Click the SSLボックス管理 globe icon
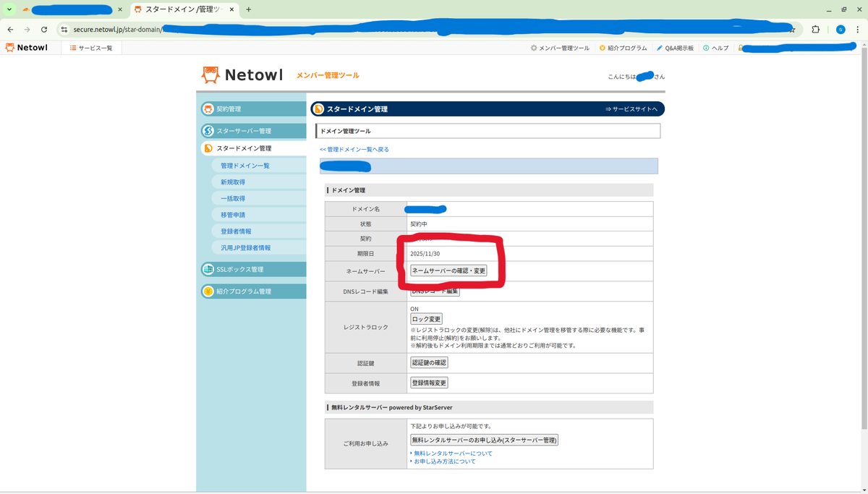The image size is (868, 494). coord(208,269)
